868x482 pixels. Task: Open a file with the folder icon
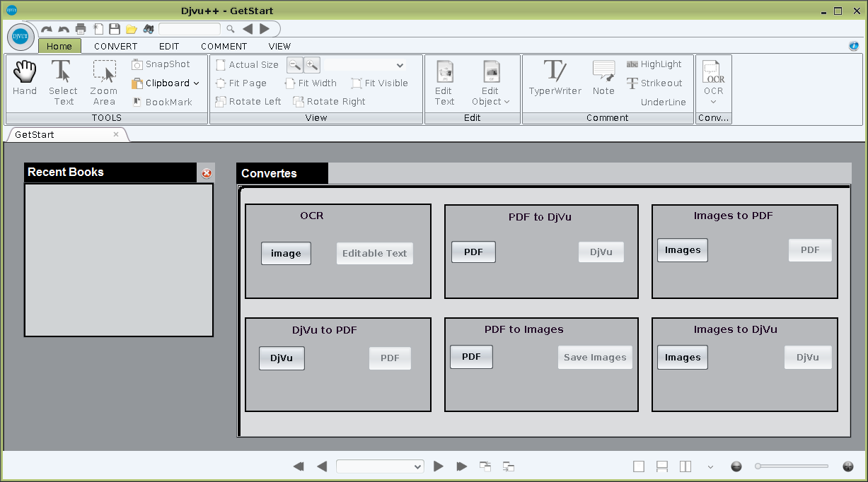pos(132,29)
